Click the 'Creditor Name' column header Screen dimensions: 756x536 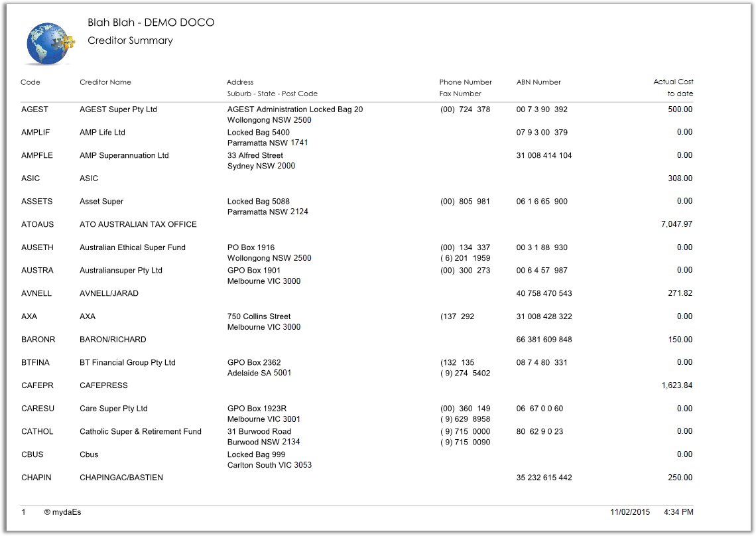pyautogui.click(x=105, y=82)
